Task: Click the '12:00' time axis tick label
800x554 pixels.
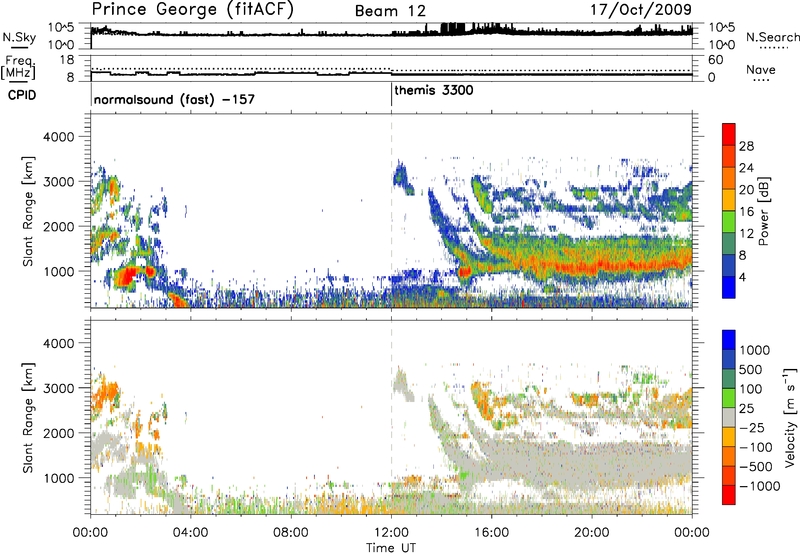Action: pyautogui.click(x=391, y=533)
